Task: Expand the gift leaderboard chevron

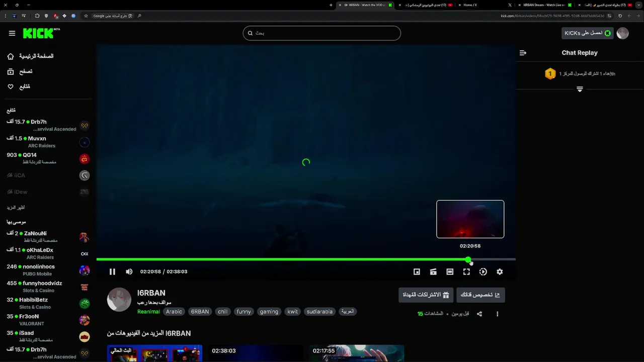Action: 580,89
